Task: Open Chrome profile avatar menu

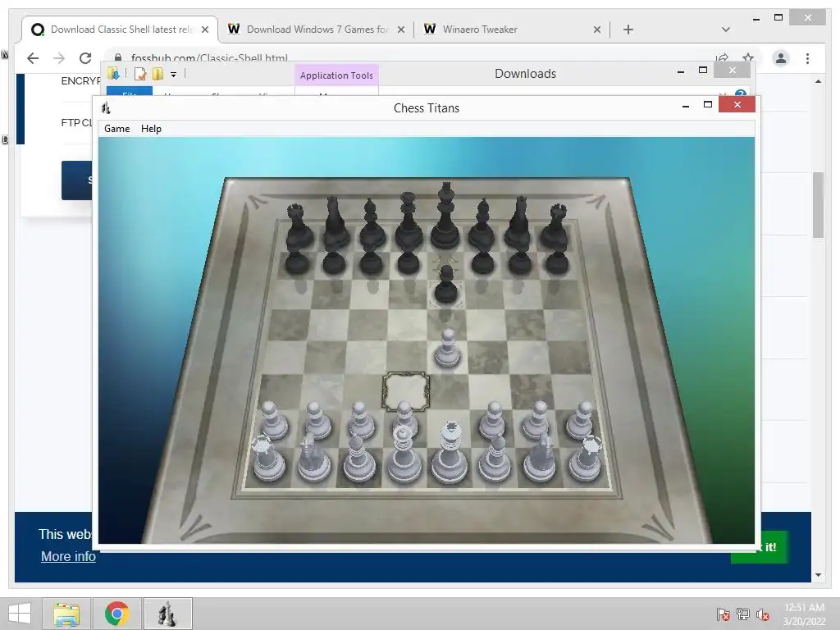Action: pos(781,58)
